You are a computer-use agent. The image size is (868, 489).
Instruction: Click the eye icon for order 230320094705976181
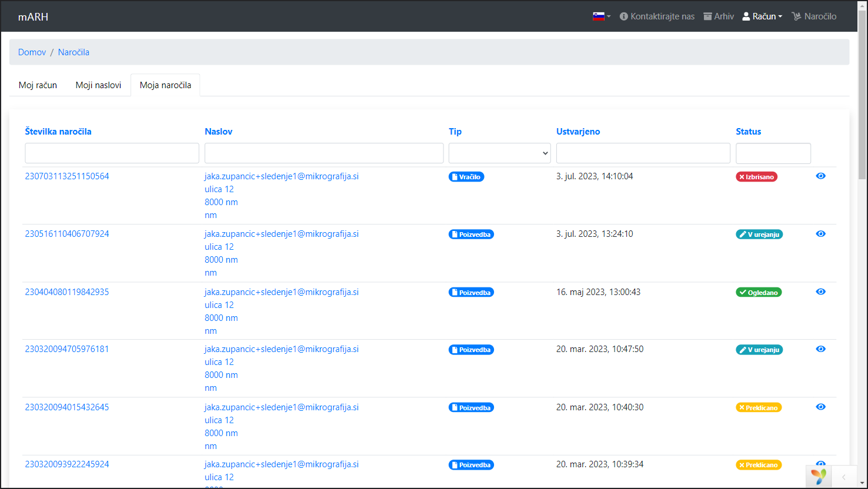[820, 349]
